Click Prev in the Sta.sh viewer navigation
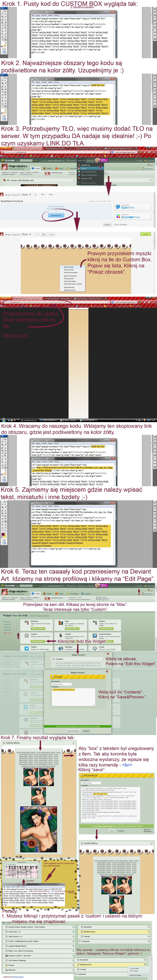157x980 pixels. tap(37, 234)
